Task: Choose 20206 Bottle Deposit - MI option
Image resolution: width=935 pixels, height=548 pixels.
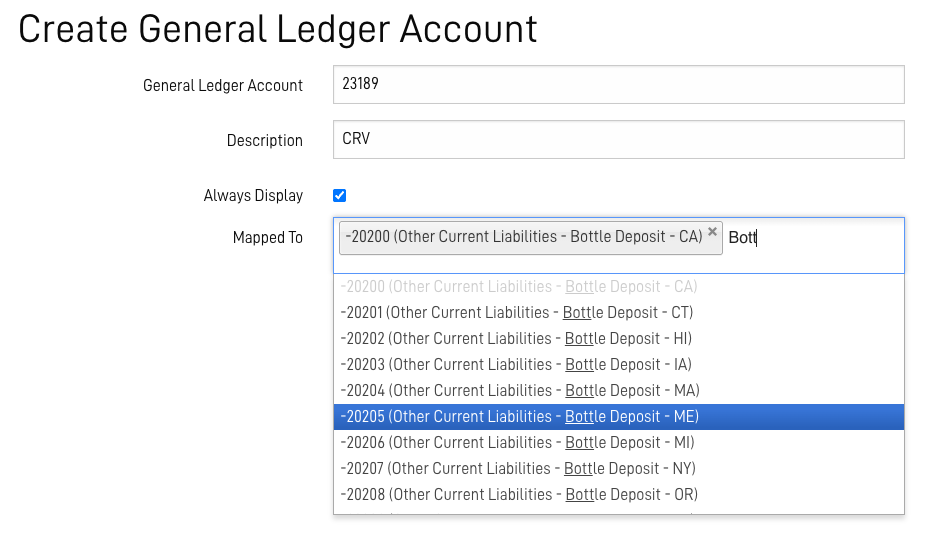Action: (x=618, y=442)
